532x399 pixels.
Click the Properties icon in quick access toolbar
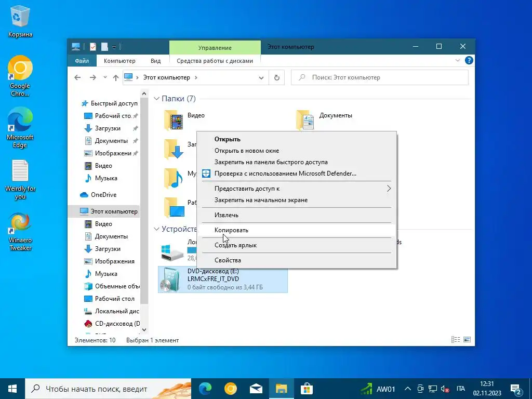pyautogui.click(x=93, y=46)
